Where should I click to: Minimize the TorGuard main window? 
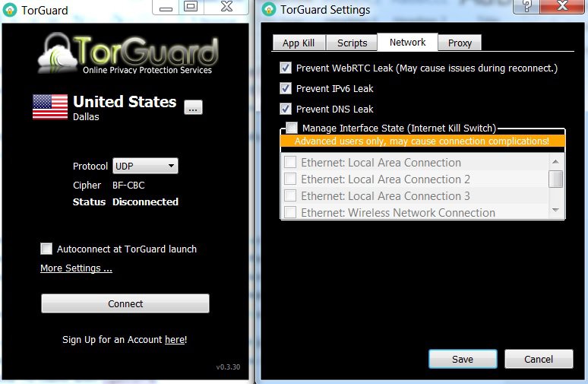[166, 8]
